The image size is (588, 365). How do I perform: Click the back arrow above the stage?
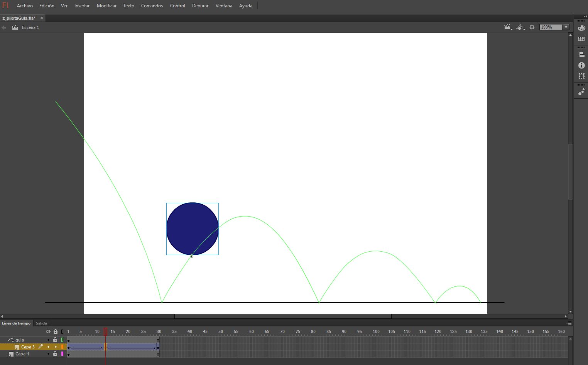point(4,27)
